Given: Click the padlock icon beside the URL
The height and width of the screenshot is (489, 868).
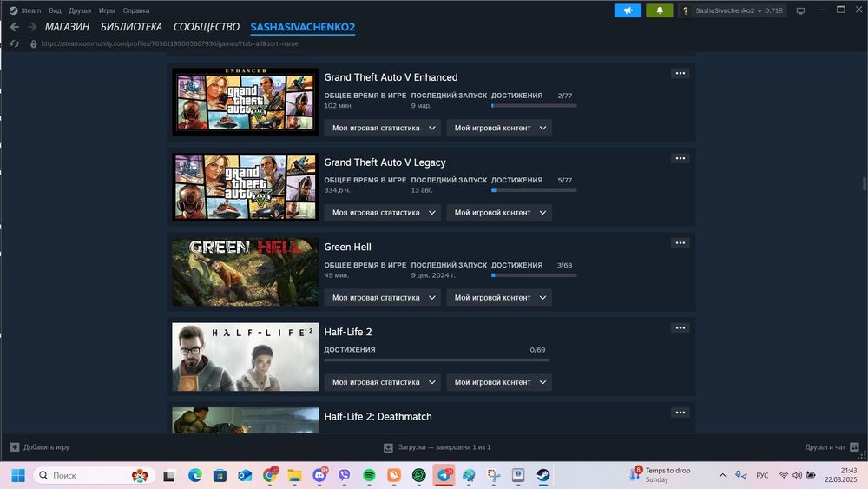Looking at the screenshot, I should point(33,43).
